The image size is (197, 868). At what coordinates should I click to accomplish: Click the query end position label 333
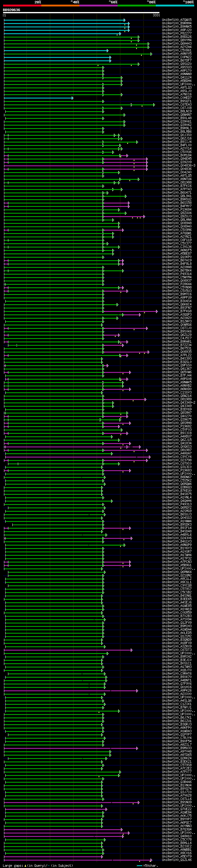(155, 15)
